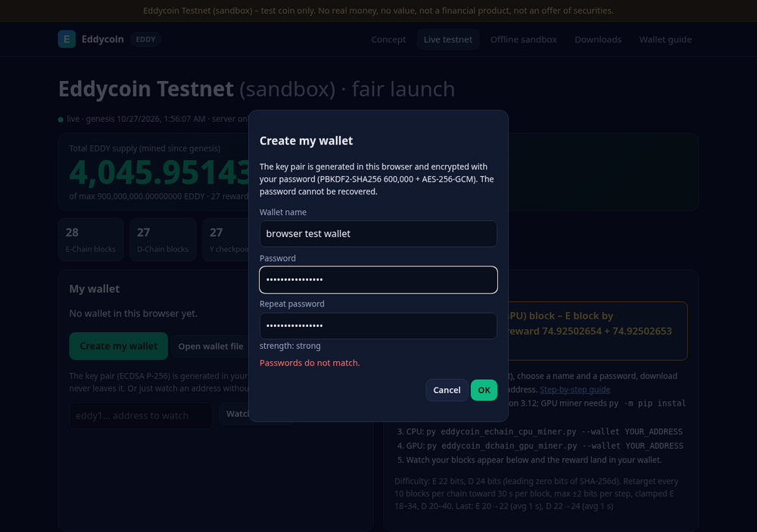
Task: Click the Difficulty retarget description text
Action: pyautogui.click(x=537, y=493)
